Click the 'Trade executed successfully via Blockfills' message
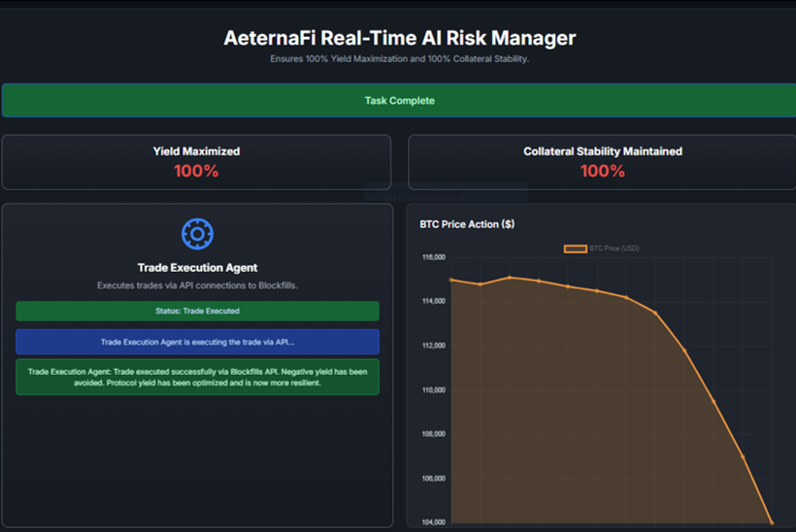Viewport: 796px width, 532px height. click(197, 378)
